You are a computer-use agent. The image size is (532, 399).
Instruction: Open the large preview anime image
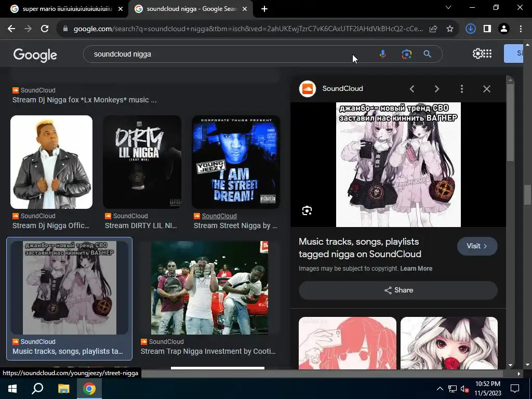tap(398, 165)
